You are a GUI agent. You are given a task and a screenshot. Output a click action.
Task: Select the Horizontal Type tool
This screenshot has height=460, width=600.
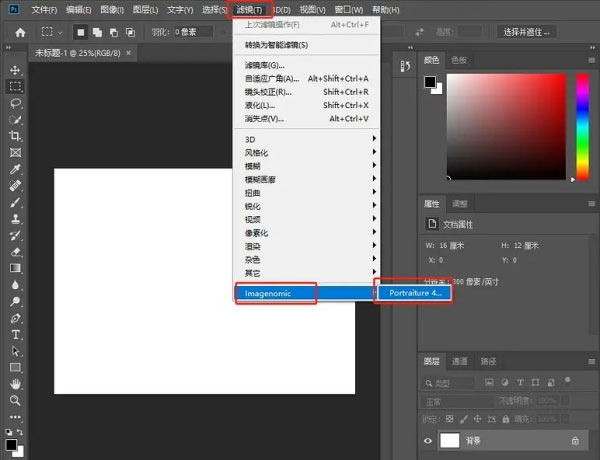tap(15, 334)
